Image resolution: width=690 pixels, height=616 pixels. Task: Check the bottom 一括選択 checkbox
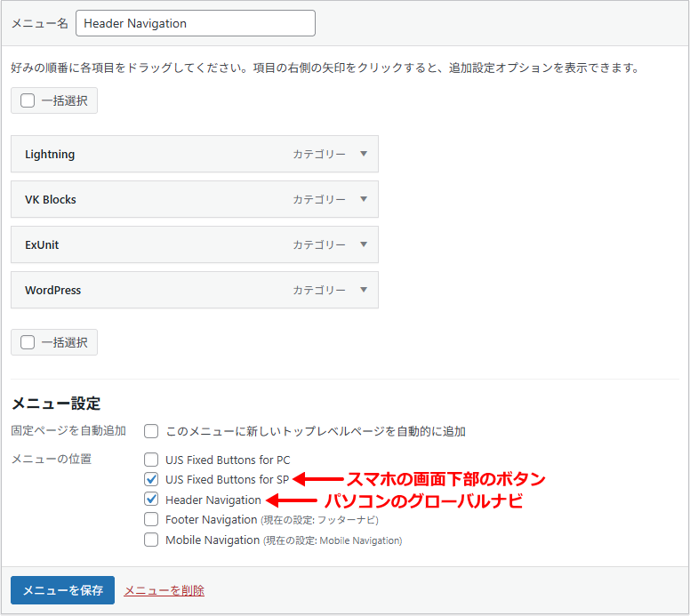point(28,342)
